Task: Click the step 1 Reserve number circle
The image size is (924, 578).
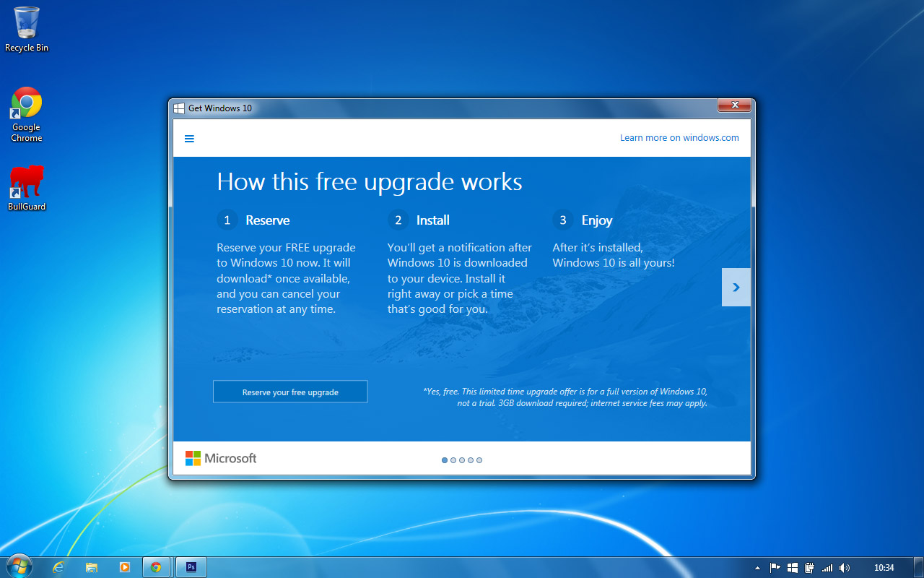Action: 227,220
